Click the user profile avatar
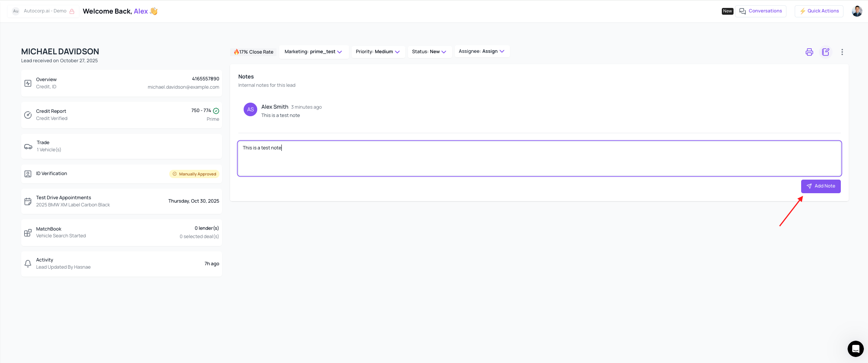Screen dimensions: 868x363 [x=857, y=11]
